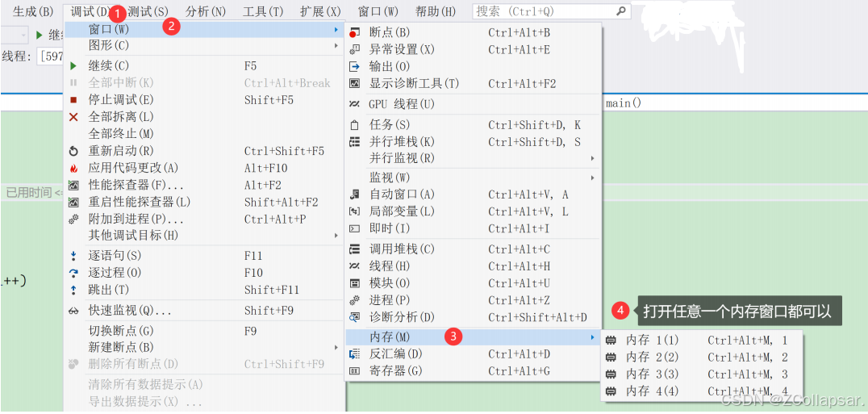
Task: Click the Attach to Process (附加到进程) icon
Action: 73,220
